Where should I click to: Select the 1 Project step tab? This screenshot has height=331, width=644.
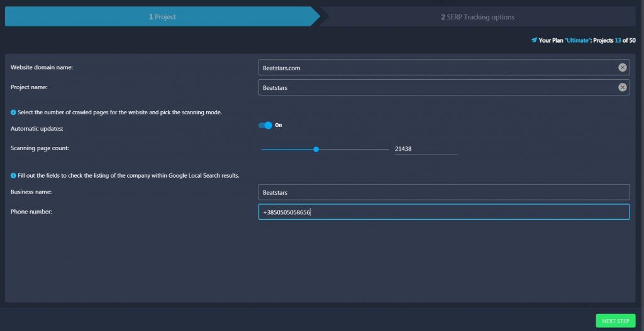[x=162, y=17]
